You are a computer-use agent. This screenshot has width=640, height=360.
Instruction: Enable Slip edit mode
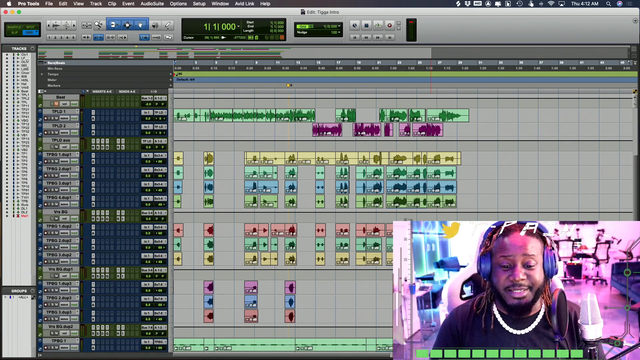14,32
